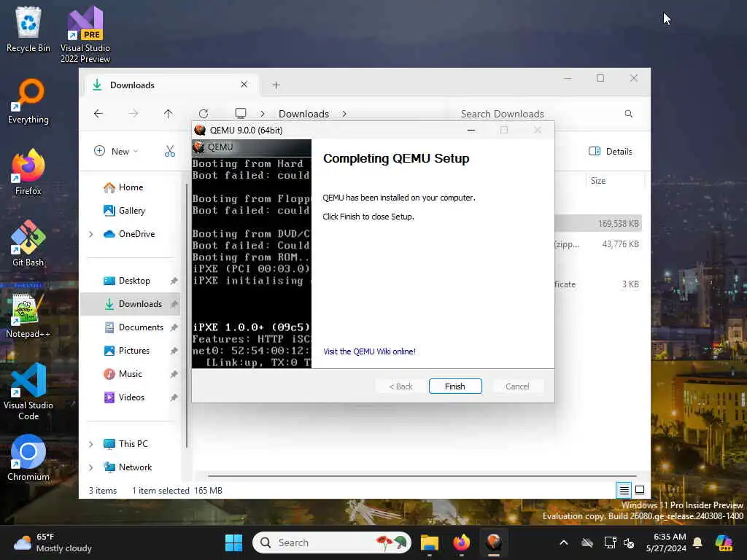This screenshot has height=560, width=747.
Task: Click Finish to close QEMU Setup
Action: click(x=455, y=386)
